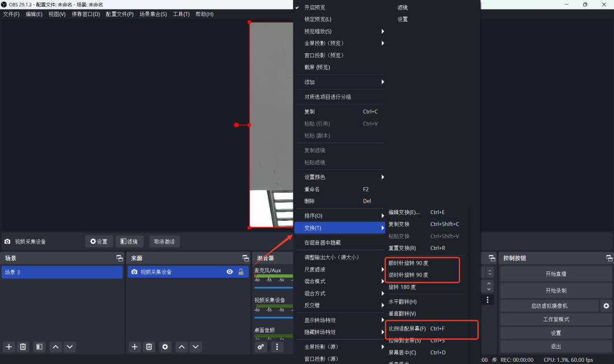
Task: Add a new scene with the plus icon
Action: [x=9, y=346]
